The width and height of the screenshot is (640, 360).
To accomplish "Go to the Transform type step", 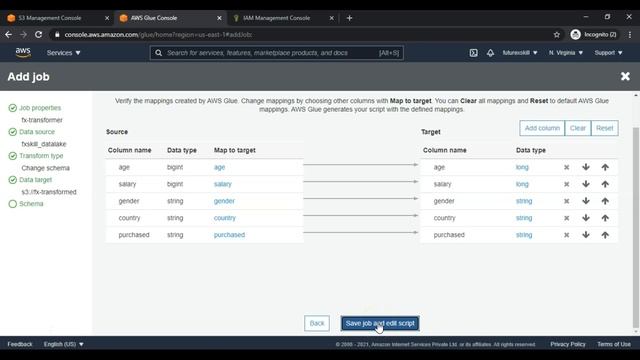I will [41, 156].
